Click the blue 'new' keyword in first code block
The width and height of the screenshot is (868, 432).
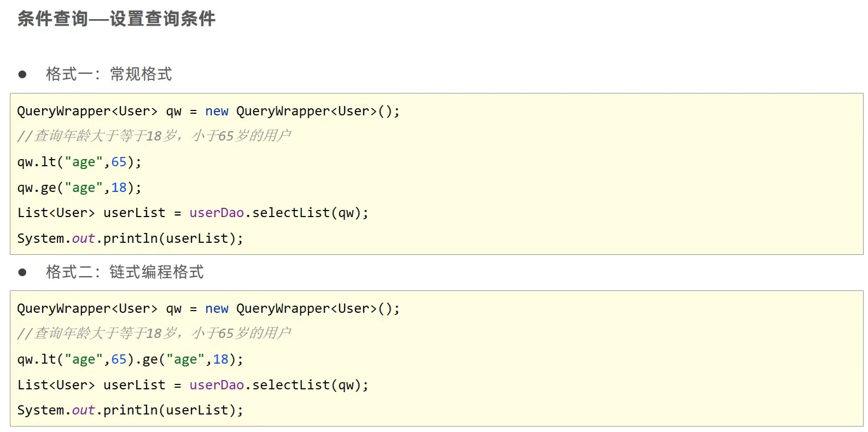click(x=217, y=111)
